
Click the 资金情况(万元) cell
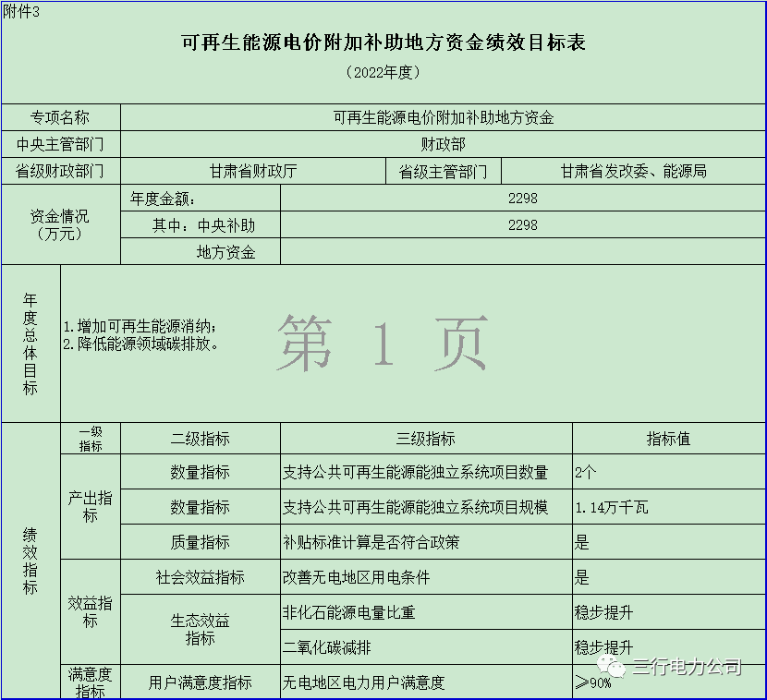coord(60,224)
